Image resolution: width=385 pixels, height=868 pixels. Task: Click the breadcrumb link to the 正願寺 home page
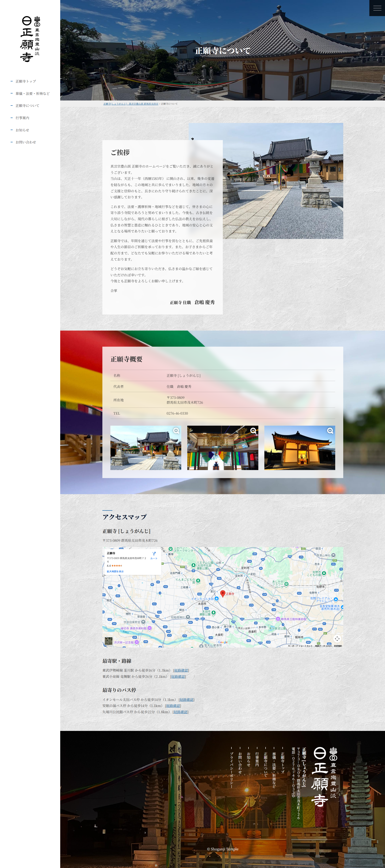131,104
